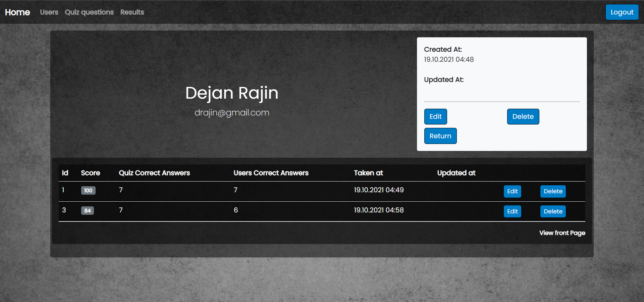Click the Return button
This screenshot has height=302, width=644.
(x=440, y=136)
